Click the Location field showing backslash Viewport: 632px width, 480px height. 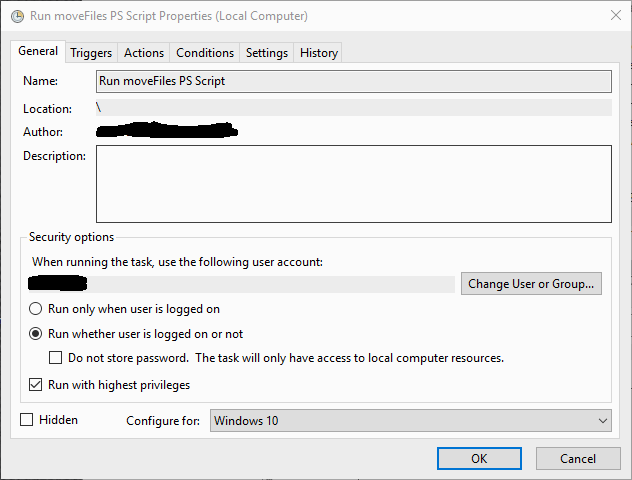point(353,107)
